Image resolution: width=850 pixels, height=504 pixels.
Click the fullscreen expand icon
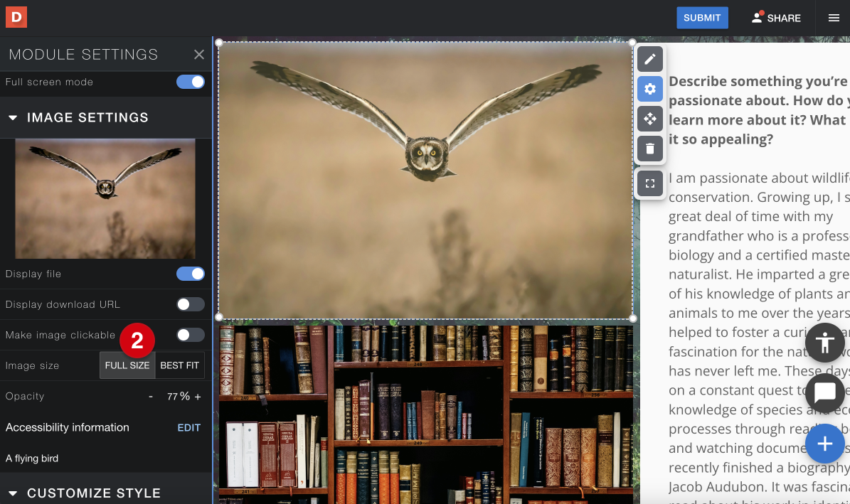[650, 183]
